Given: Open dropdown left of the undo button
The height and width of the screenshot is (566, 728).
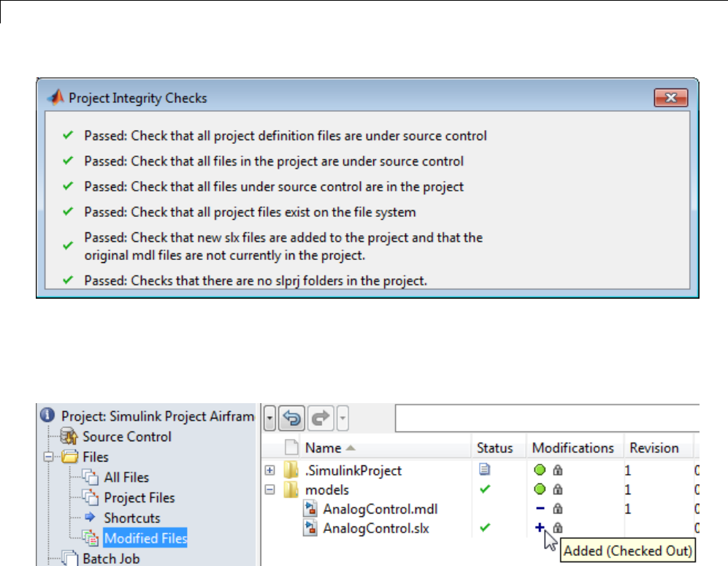Looking at the screenshot, I should tap(269, 418).
